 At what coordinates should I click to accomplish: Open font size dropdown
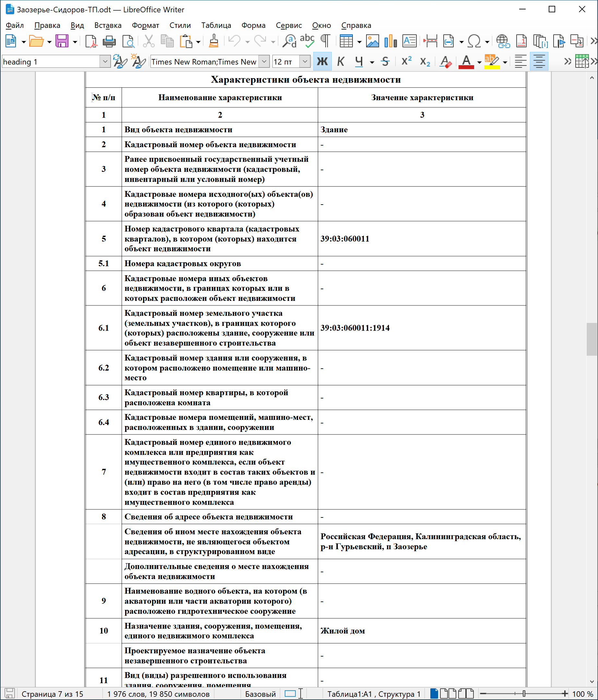[x=305, y=62]
